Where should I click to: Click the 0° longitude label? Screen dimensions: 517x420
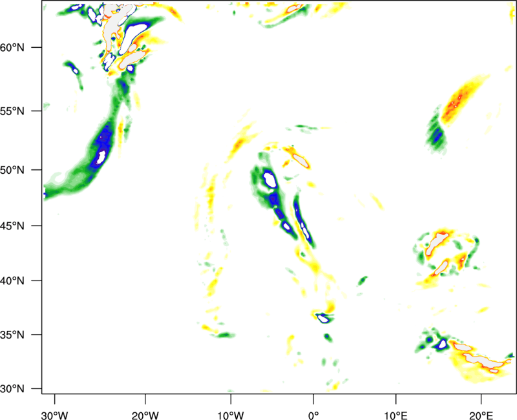[x=313, y=415]
